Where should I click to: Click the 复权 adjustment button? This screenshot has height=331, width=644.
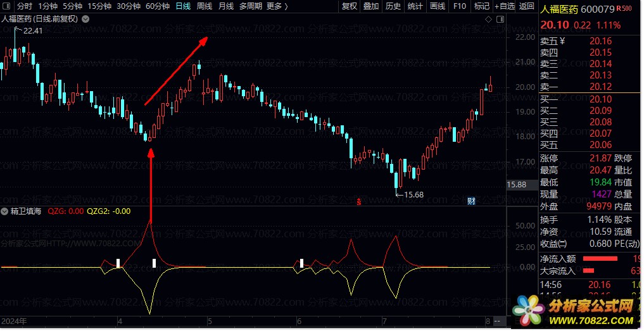coord(350,6)
